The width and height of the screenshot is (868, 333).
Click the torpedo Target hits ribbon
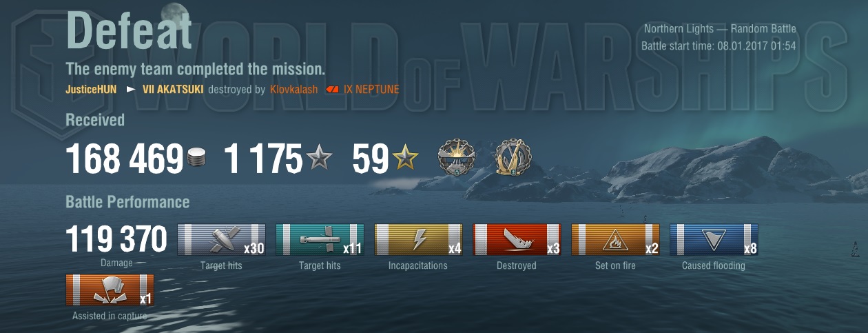point(320,240)
